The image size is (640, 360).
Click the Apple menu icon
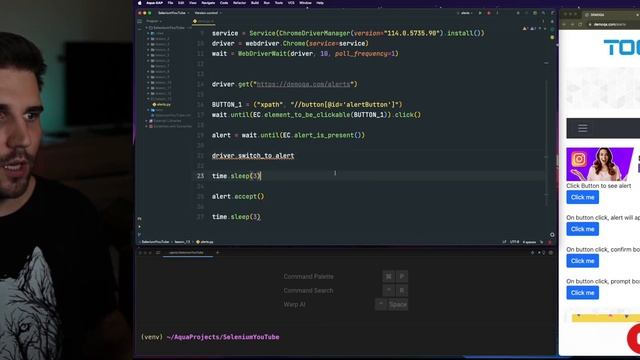pos(140,3)
